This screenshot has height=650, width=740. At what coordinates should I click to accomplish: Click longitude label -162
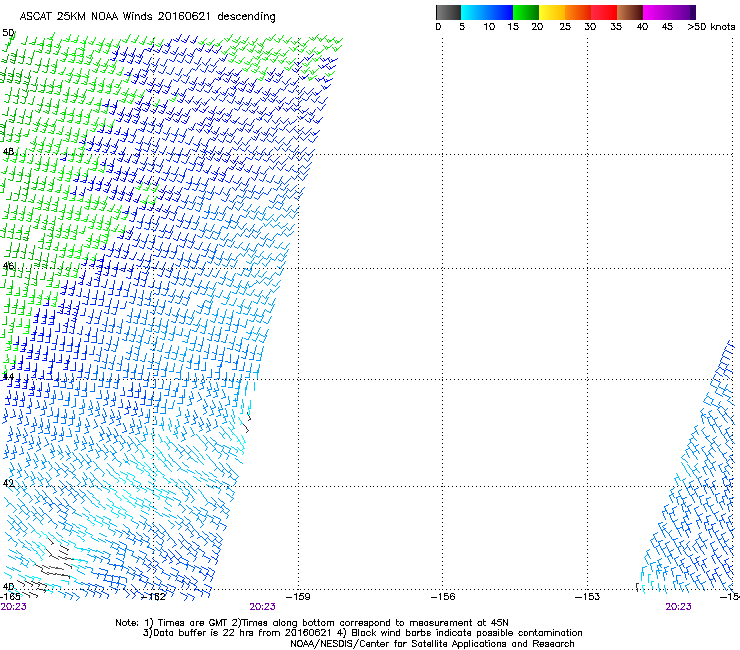pos(154,597)
